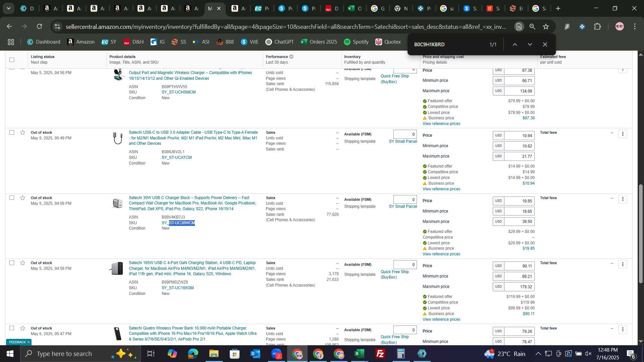Open SY_ST-UC165GM SKU link
Viewport: 644px width, 362px height.
click(x=178, y=288)
